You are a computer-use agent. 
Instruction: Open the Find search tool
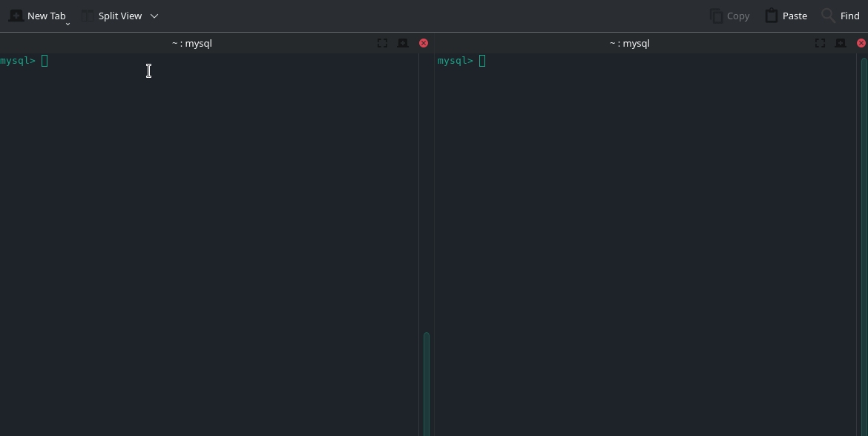click(x=841, y=16)
